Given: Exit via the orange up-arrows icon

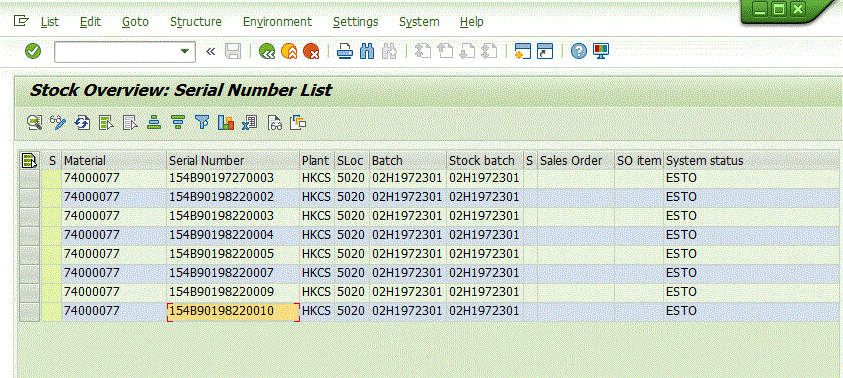Looking at the screenshot, I should point(289,51).
